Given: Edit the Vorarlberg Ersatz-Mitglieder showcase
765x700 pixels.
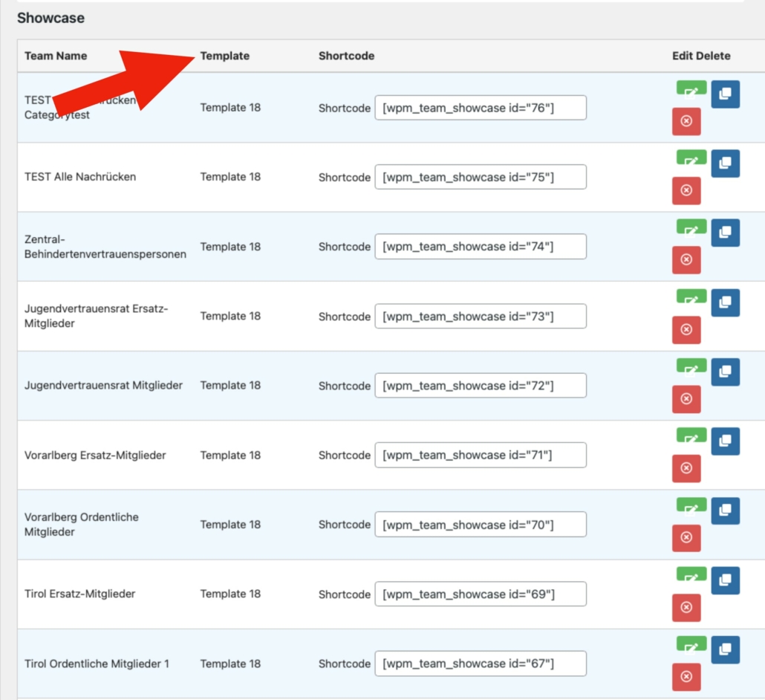Looking at the screenshot, I should pyautogui.click(x=691, y=435).
